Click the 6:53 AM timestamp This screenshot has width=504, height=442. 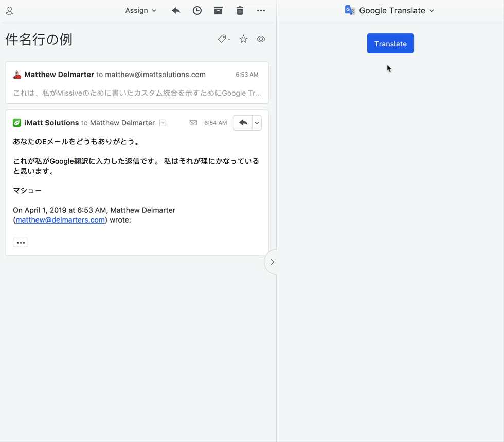[x=247, y=75]
